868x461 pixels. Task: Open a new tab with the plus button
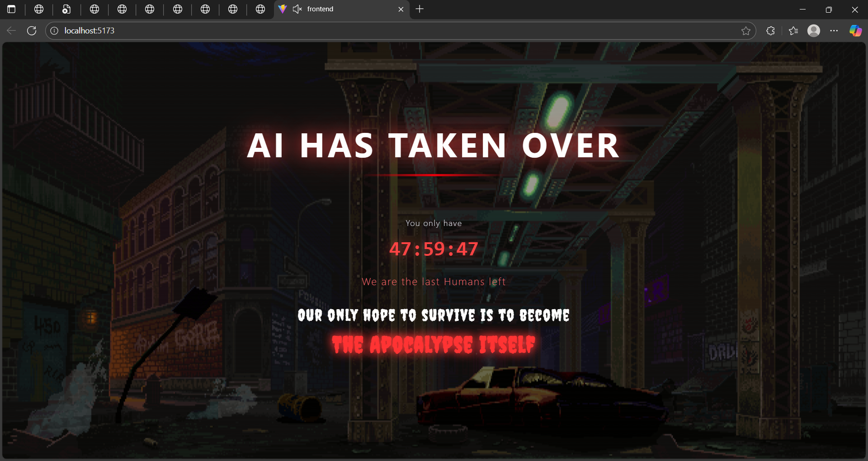420,9
